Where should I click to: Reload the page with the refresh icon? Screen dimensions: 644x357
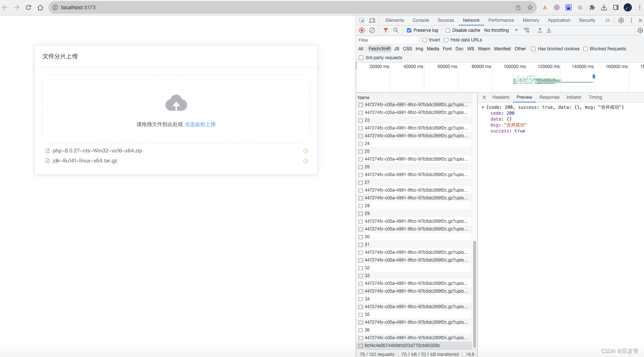(28, 7)
